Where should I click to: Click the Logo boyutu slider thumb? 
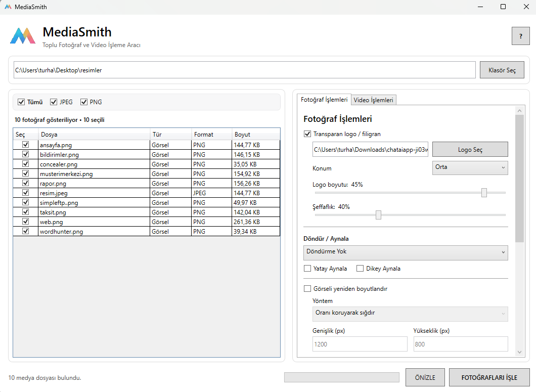pyautogui.click(x=484, y=193)
